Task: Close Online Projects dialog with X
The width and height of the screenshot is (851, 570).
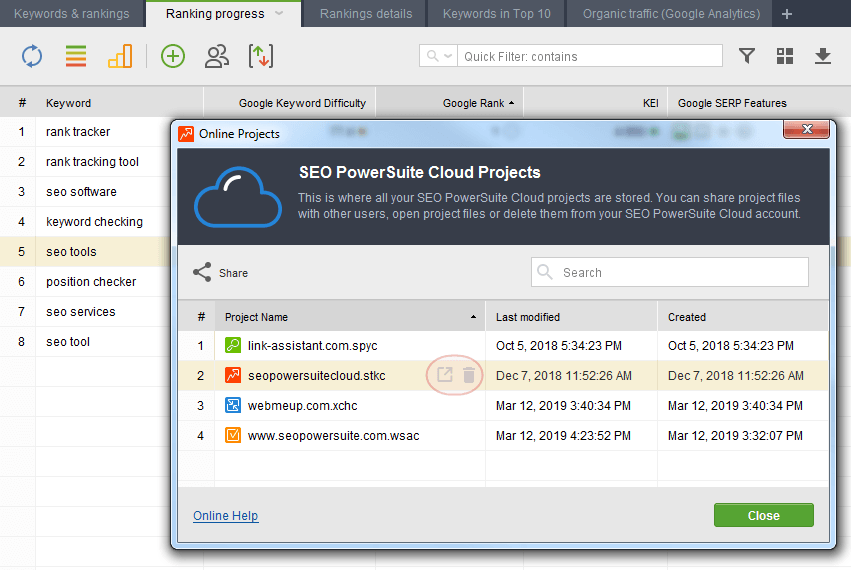Action: point(806,129)
